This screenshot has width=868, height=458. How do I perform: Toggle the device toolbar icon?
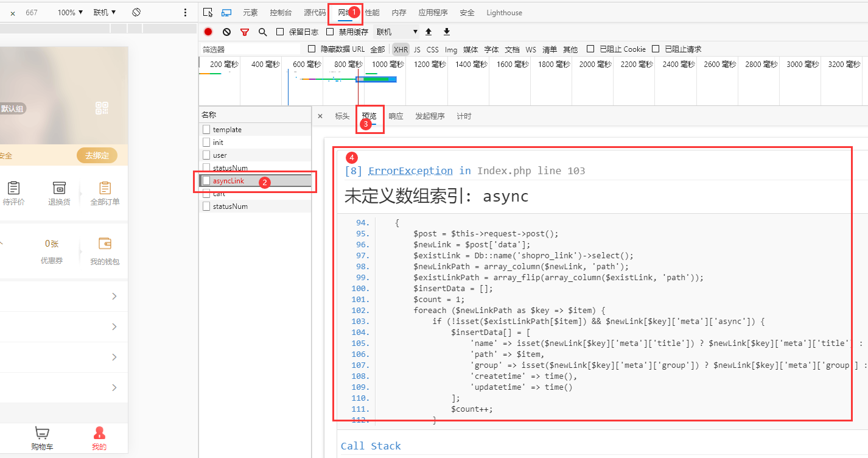click(x=226, y=12)
